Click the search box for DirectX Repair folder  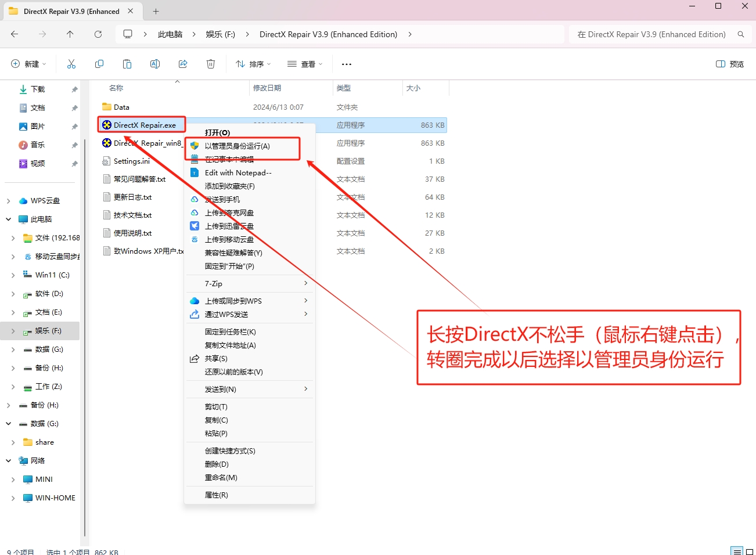652,34
